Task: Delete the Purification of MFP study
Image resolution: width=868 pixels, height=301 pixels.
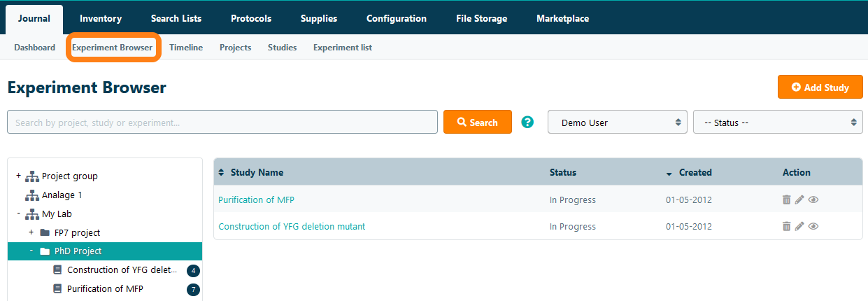Action: [x=786, y=199]
